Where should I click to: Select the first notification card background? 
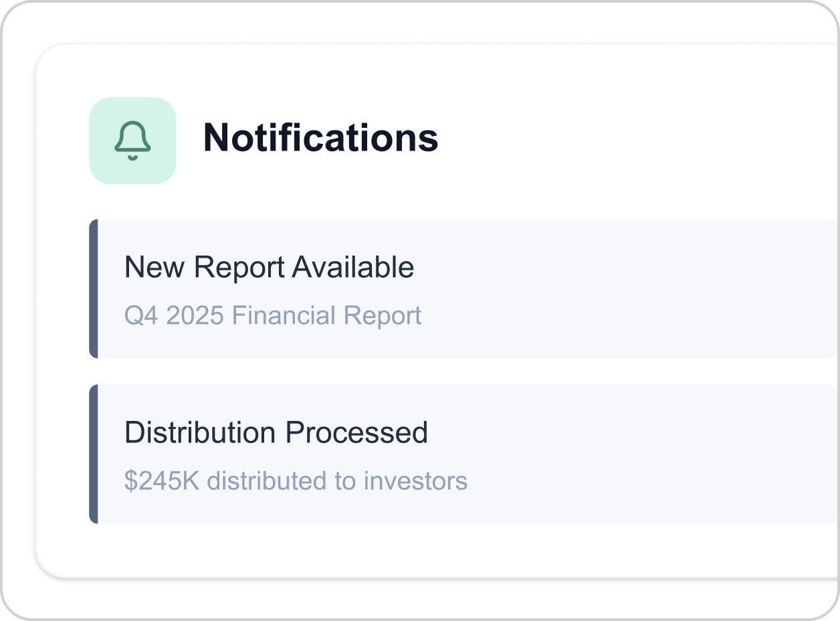pyautogui.click(x=602, y=288)
